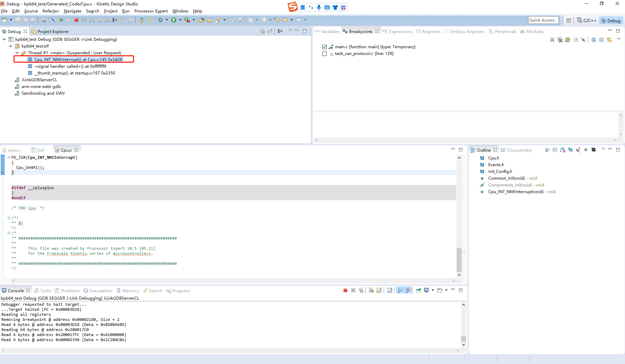Open the main.c editor tab
The width and height of the screenshot is (625, 364).
tap(12, 150)
